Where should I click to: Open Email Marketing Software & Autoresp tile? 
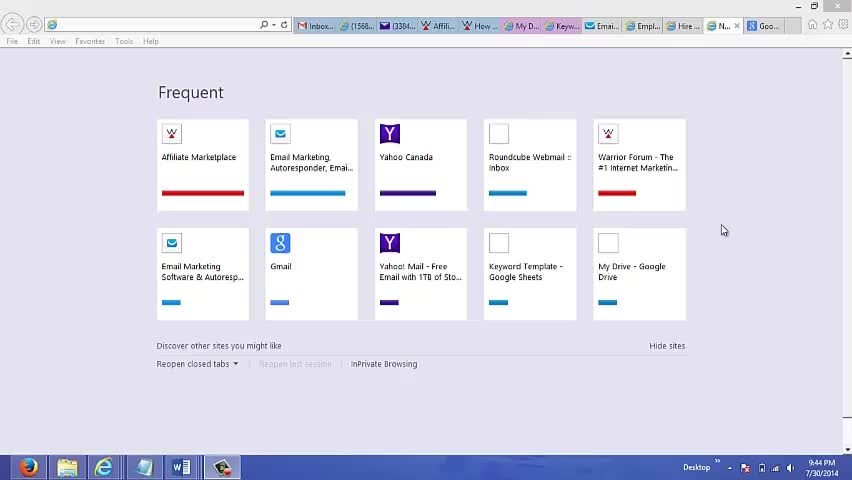203,274
